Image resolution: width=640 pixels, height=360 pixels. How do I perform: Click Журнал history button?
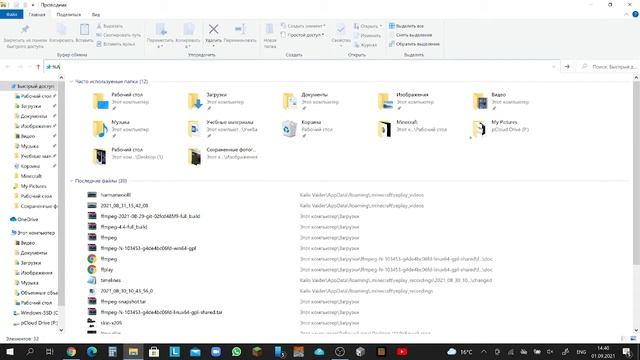[x=365, y=45]
